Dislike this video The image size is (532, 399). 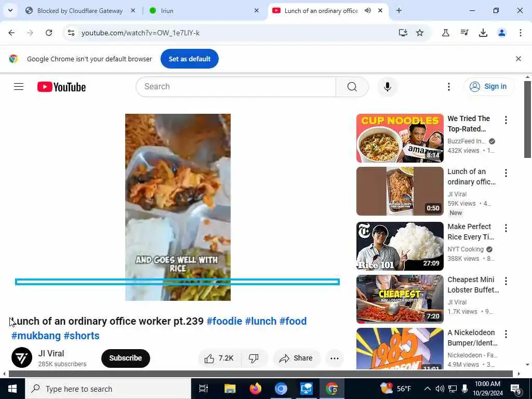coord(254,358)
